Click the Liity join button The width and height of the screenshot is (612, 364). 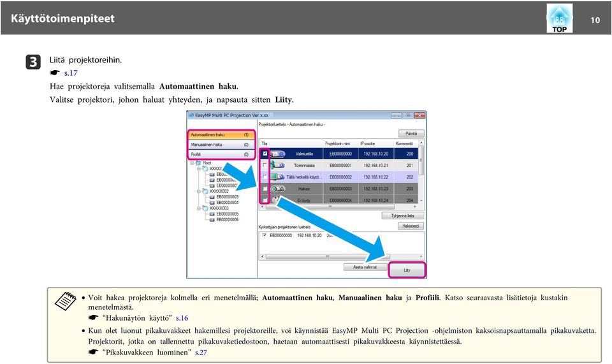(407, 270)
